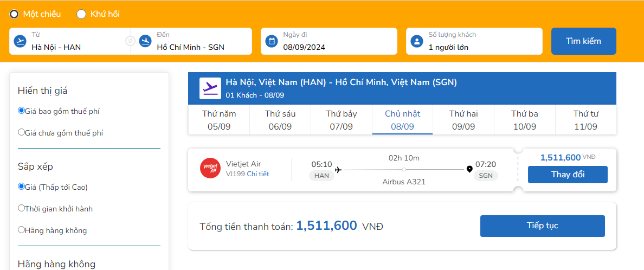Image resolution: width=644 pixels, height=270 pixels.
Task: Click the calendar icon beside Ngày đi
Action: point(272,41)
